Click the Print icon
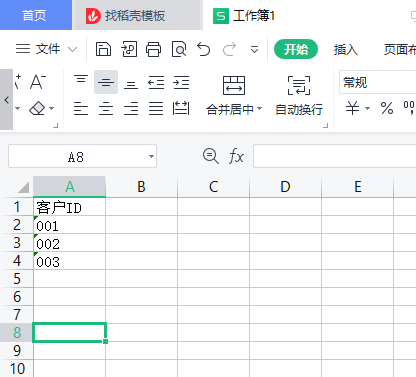This screenshot has width=416, height=377. click(154, 49)
